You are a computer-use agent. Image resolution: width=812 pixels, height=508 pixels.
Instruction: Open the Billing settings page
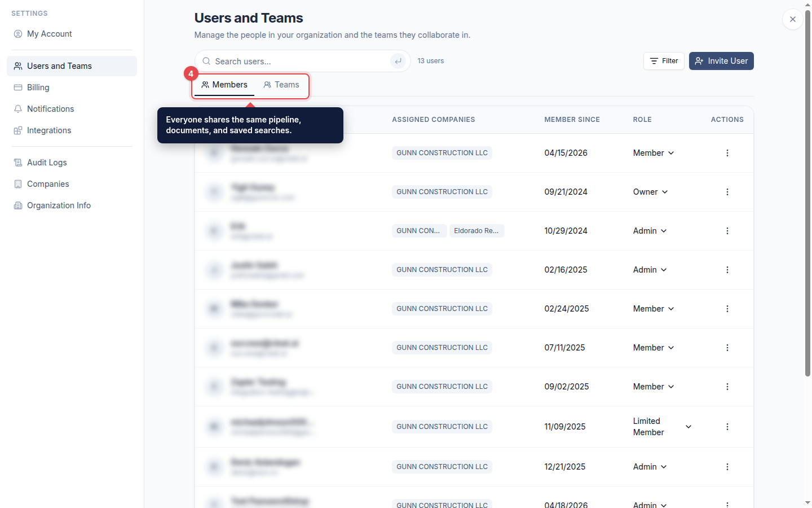[x=72, y=87]
